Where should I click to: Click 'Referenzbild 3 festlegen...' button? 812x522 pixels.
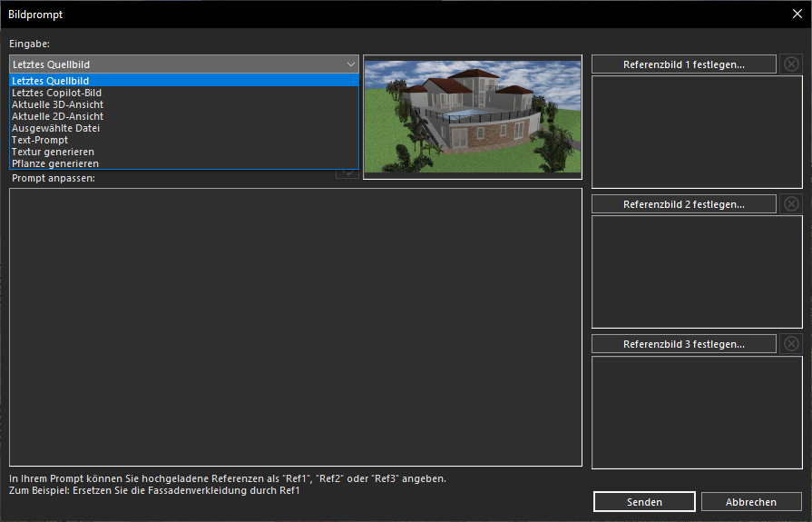[683, 344]
